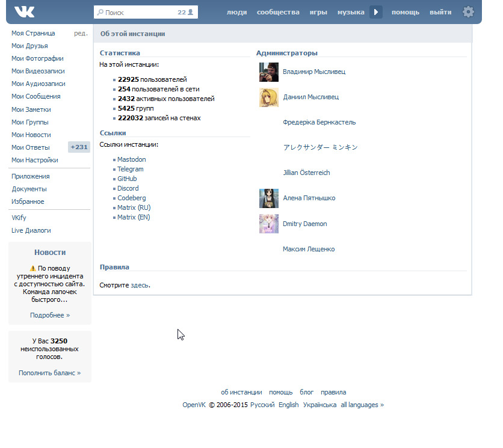The image size is (503, 448).
Task: Open the Mastodon instance link
Action: 132,159
